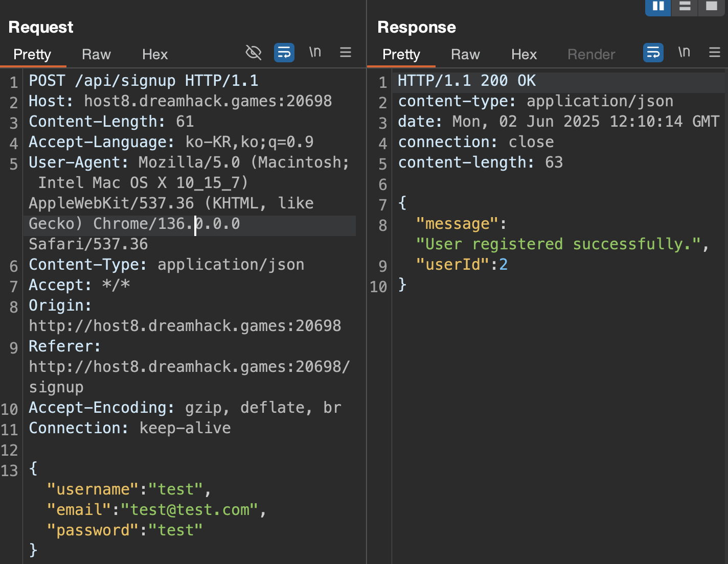Click content-length: 63 response header

pos(481,162)
